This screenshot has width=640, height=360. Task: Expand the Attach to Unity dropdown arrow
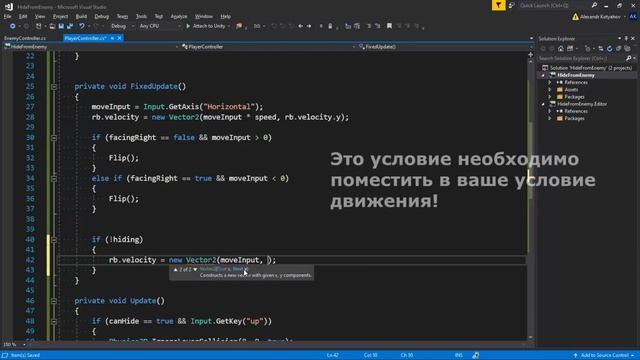pos(229,26)
